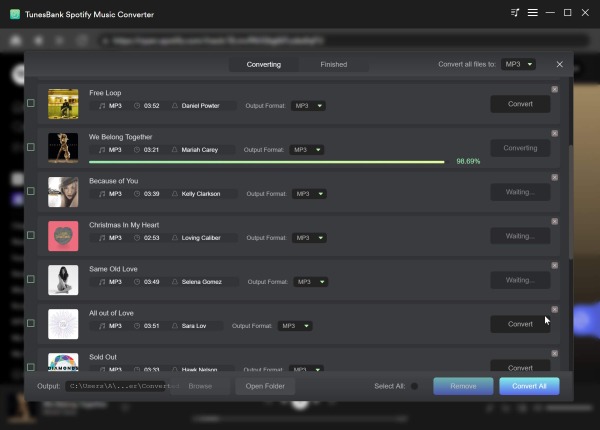
Task: Click the Mariah Carey artist name
Action: [x=200, y=150]
